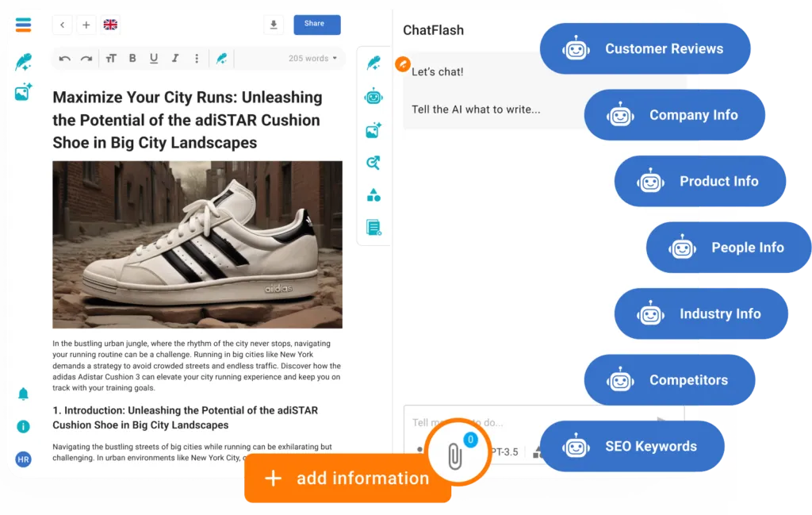812x515 pixels.
Task: Open the document template tool in the side panel
Action: 373,227
